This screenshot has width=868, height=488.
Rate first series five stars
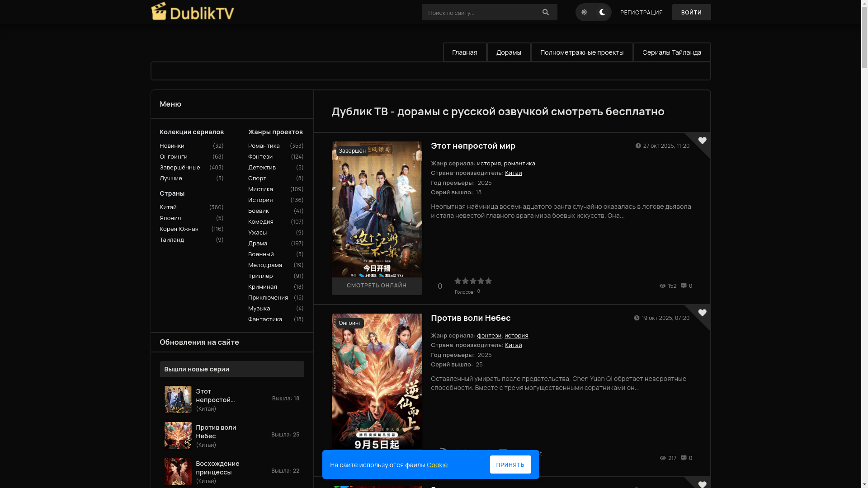(488, 281)
